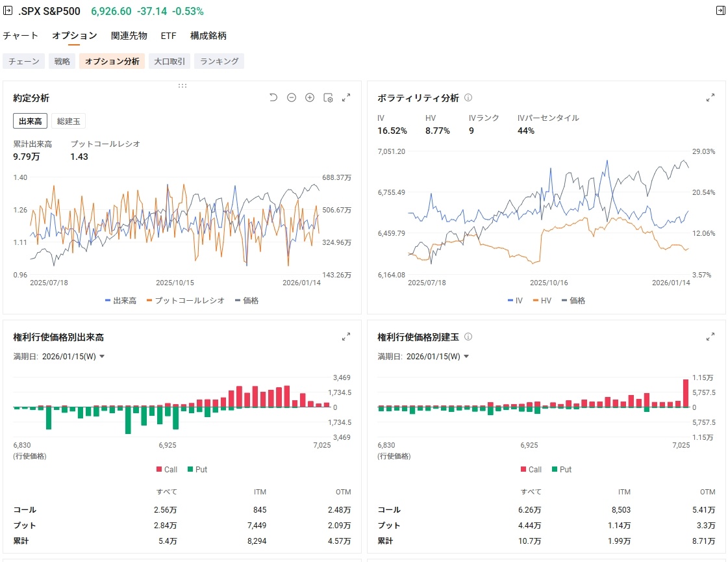Click the 大口取引 sub-tab button
728x562 pixels.
(x=169, y=61)
